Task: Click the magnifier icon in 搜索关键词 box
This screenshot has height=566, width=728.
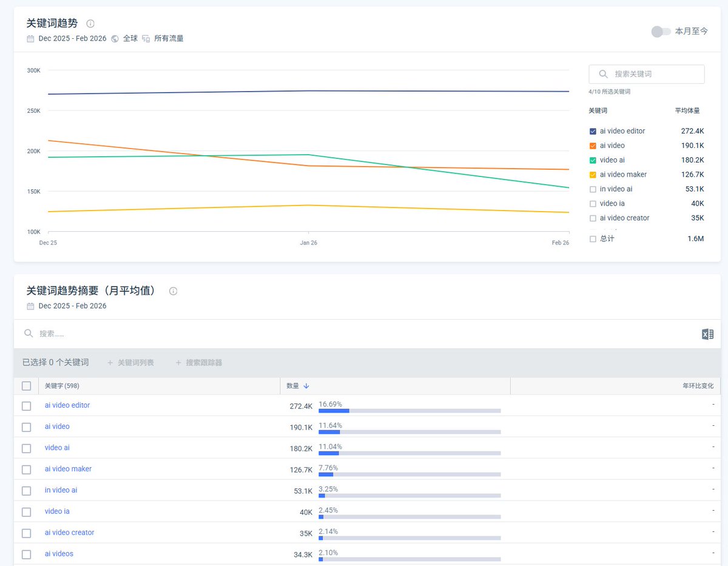Action: point(603,73)
